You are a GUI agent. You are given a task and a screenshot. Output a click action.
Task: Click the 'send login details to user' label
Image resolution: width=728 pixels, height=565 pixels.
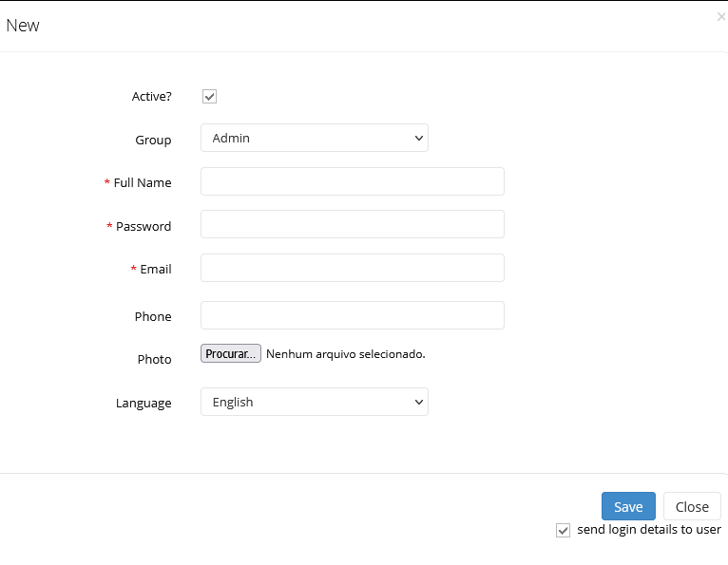(x=649, y=530)
